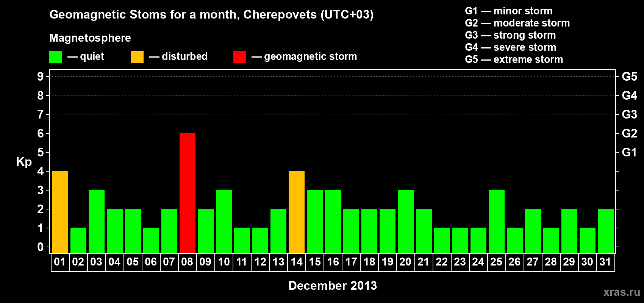Click the Kp value 0 on the left axis
The width and height of the screenshot is (644, 303).
click(x=41, y=247)
